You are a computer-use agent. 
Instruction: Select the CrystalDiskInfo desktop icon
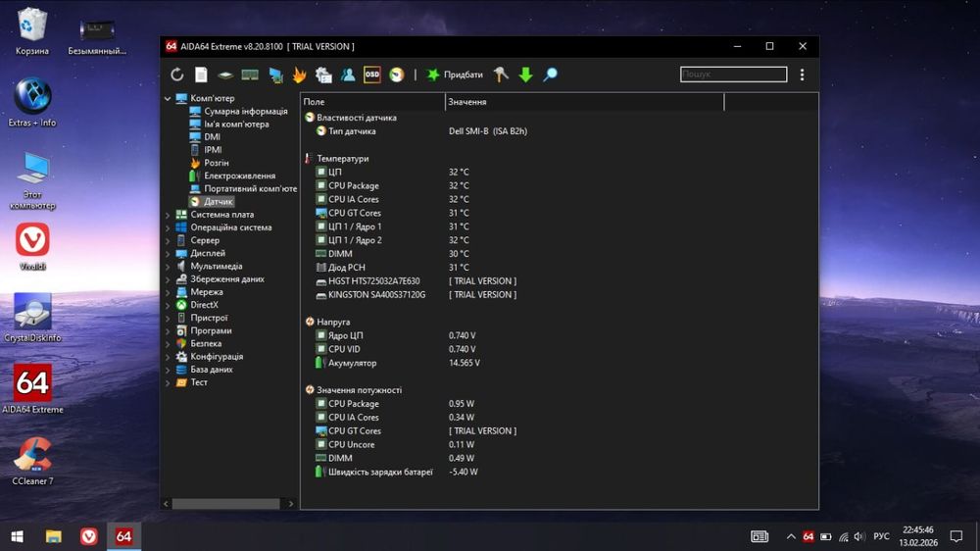[x=32, y=318]
